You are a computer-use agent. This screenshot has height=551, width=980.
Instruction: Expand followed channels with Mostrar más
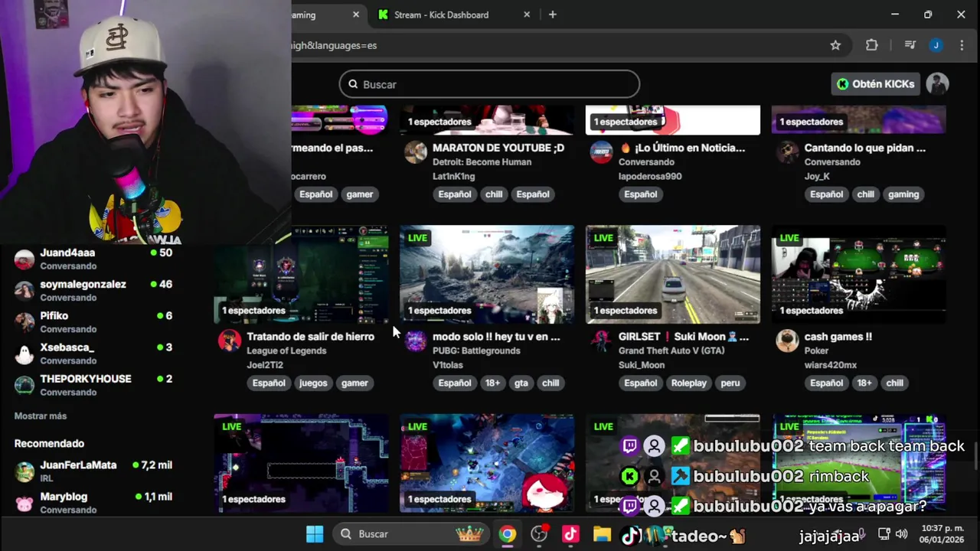(x=41, y=416)
